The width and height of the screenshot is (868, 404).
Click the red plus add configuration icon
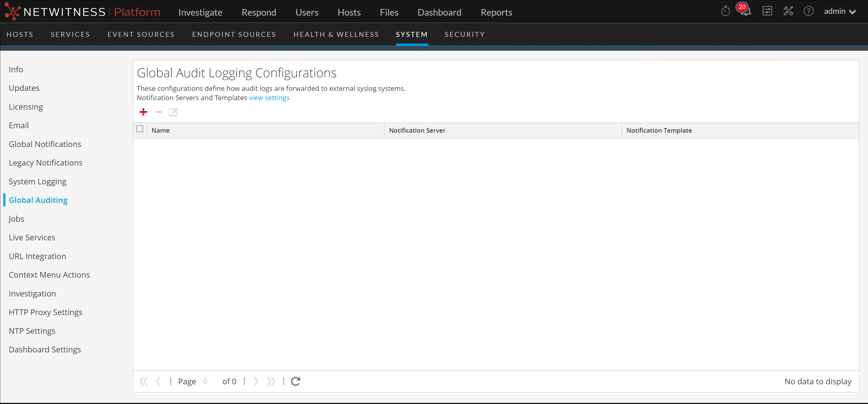143,112
